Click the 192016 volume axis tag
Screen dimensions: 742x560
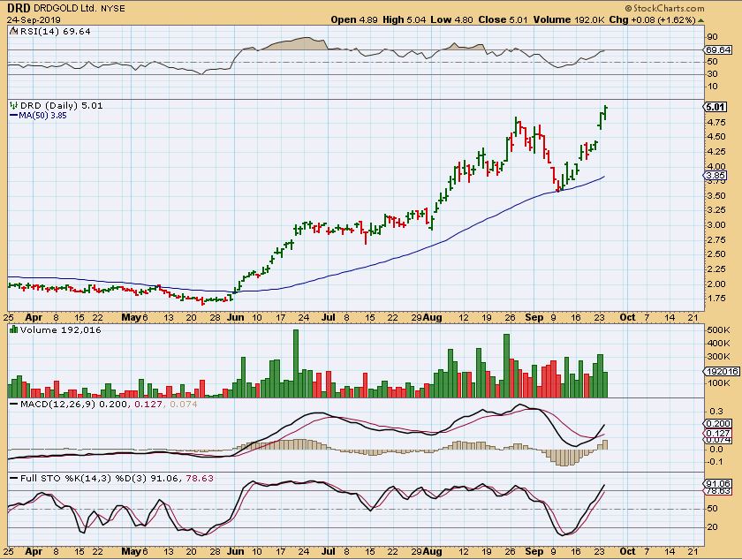721,372
